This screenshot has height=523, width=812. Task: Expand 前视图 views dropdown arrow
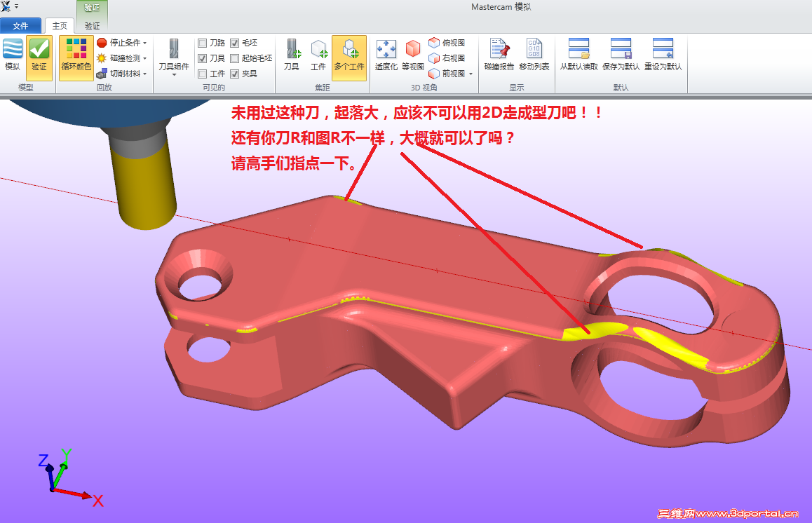pos(471,74)
